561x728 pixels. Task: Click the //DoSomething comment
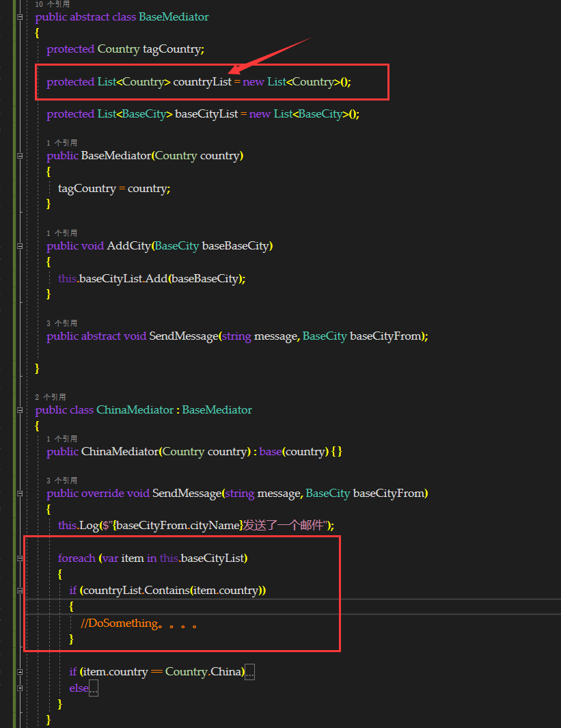139,623
